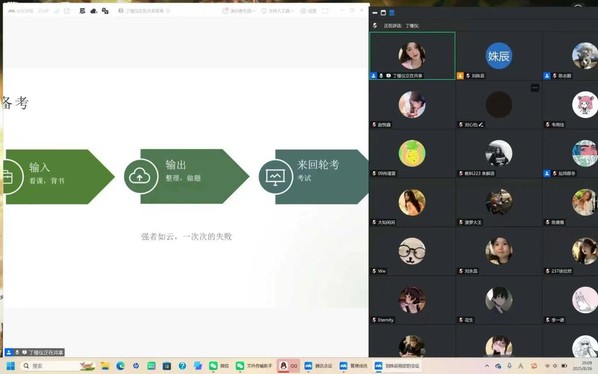Click the 姝辰 participant avatar
Screen dimensions: 598x374
click(x=498, y=56)
